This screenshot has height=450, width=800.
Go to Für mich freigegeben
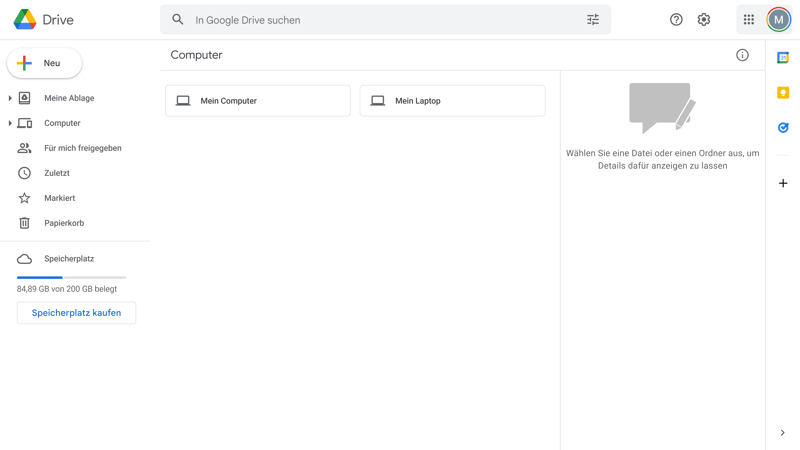click(x=82, y=148)
